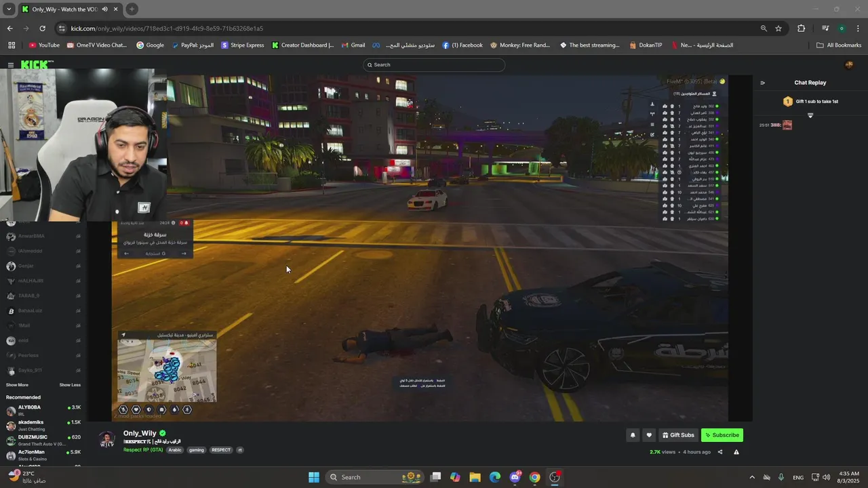Share the video via share icon

pyautogui.click(x=720, y=452)
